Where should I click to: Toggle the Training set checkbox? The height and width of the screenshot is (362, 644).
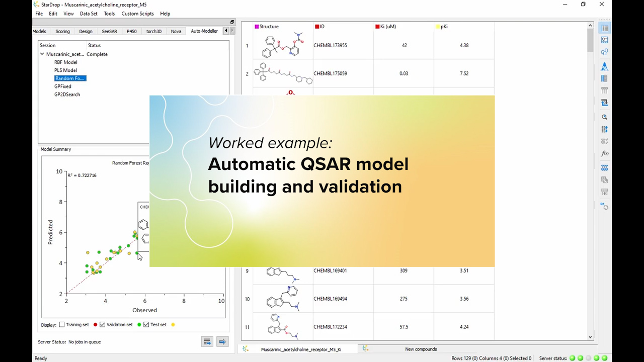(62, 325)
